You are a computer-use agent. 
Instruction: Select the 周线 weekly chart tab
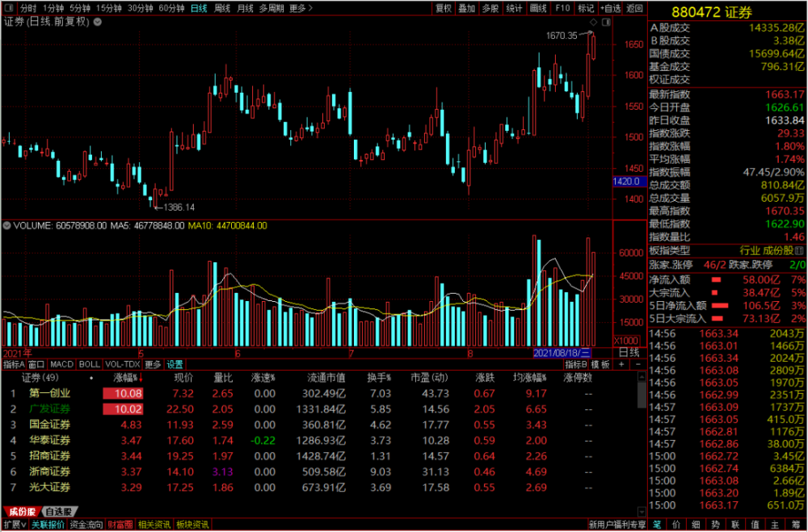[221, 8]
